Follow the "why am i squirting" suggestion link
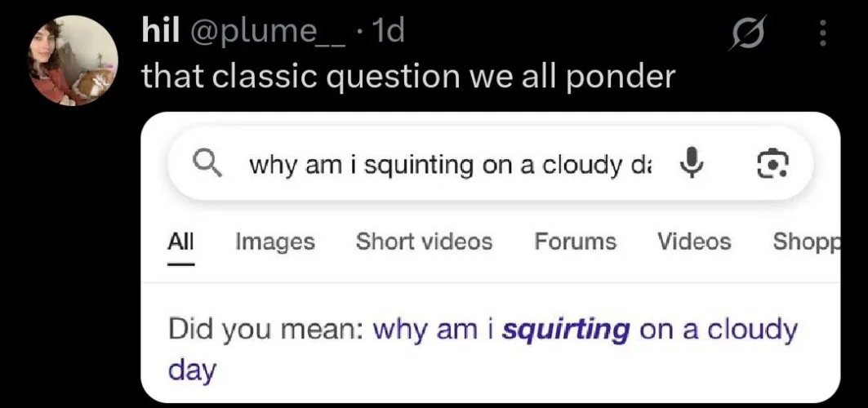Screen dimensions: 868x408 501,330
